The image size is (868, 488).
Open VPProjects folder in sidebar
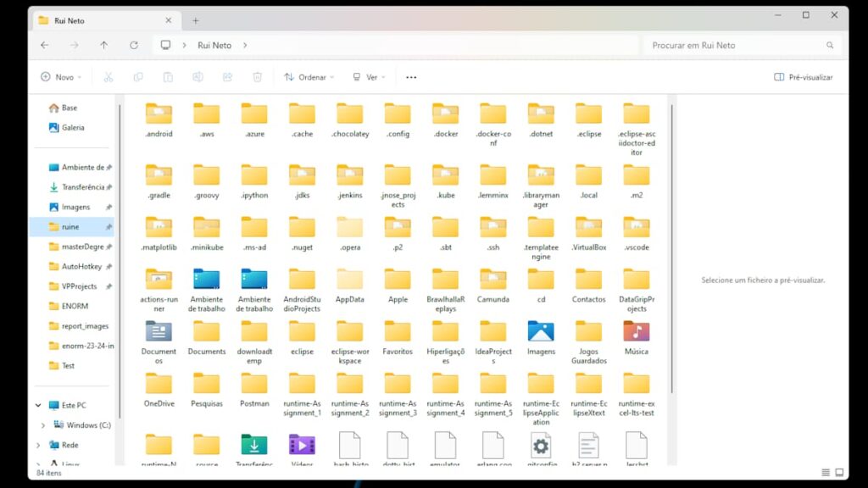(73, 286)
